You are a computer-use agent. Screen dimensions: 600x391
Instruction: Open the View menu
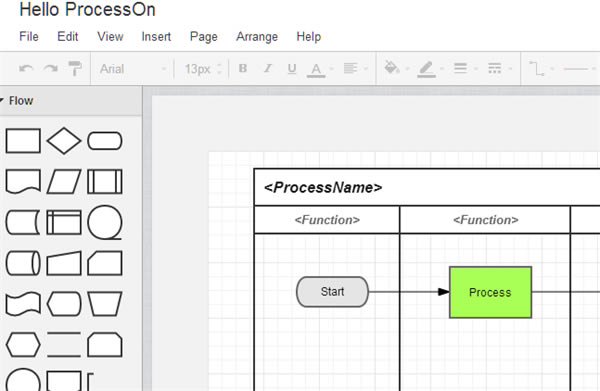pos(110,37)
